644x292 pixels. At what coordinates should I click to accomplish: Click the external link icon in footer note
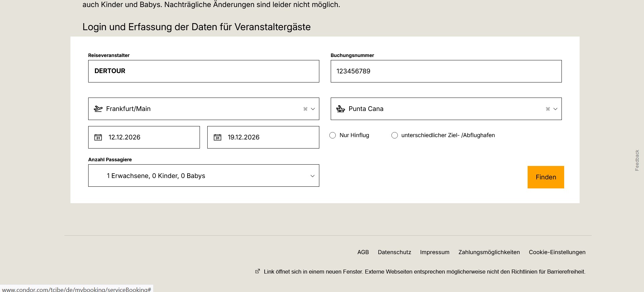click(258, 271)
